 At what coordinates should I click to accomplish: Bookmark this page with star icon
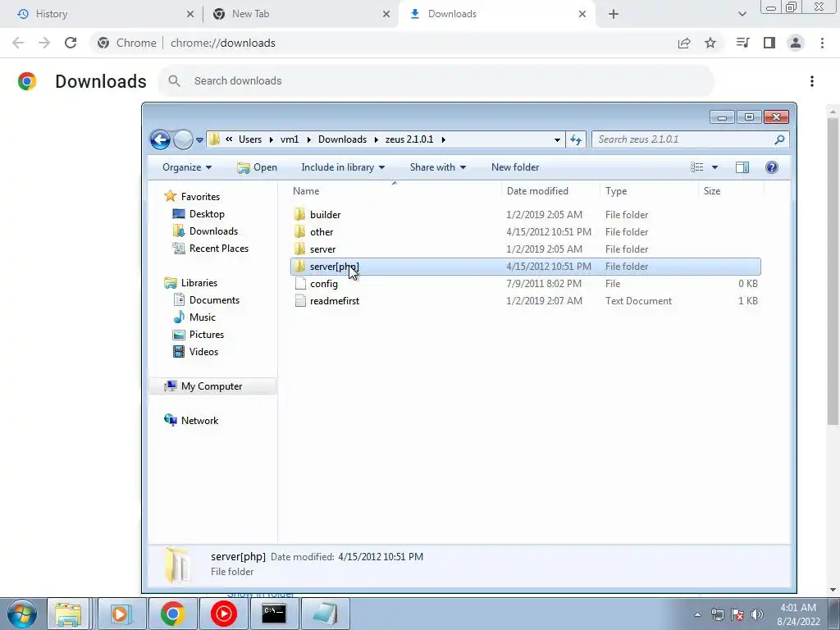710,43
